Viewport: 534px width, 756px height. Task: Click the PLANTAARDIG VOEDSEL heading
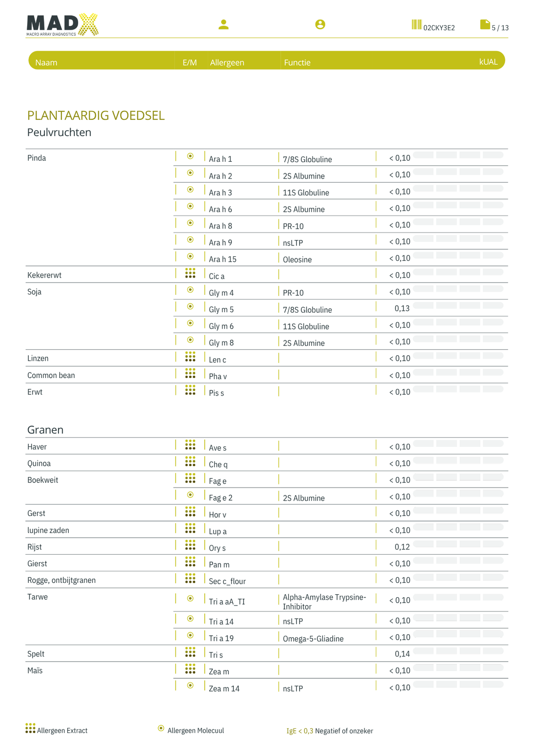point(96,115)
